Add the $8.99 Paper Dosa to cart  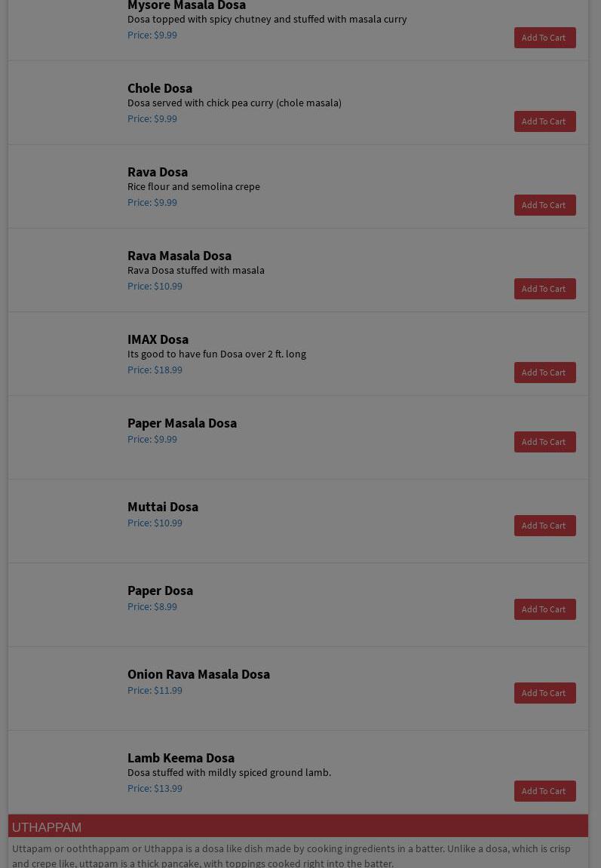[544, 609]
